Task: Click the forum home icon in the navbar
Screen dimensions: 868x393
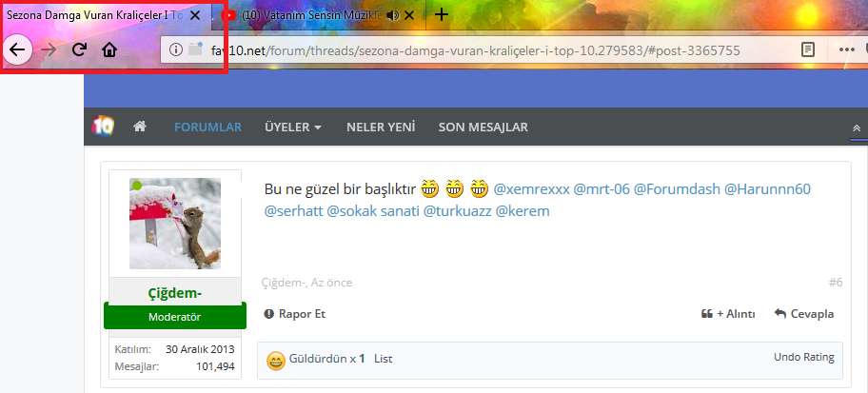Action: point(140,127)
